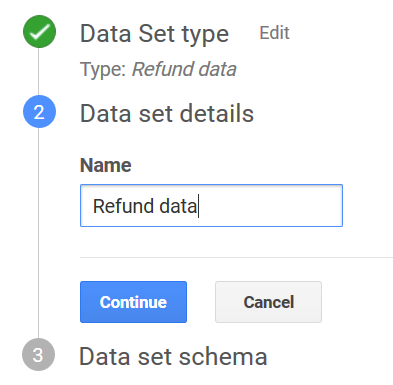
Task: Click the green checkmark step icon
Action: click(x=39, y=32)
